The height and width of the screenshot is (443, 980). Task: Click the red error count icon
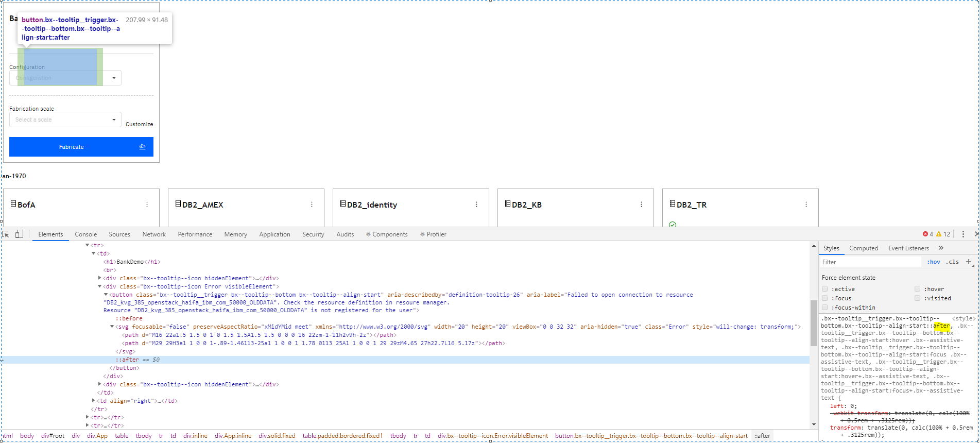click(x=925, y=234)
